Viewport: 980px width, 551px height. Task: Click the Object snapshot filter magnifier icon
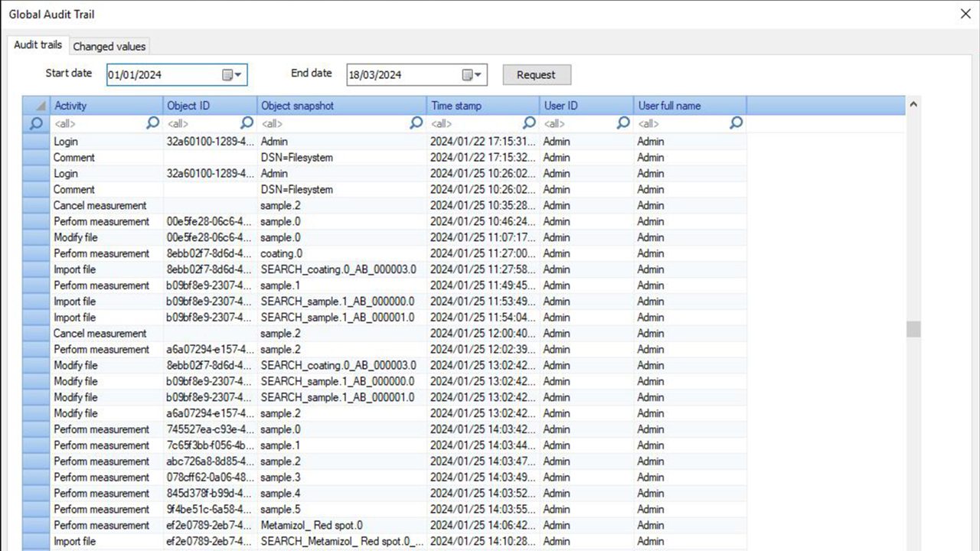pyautogui.click(x=416, y=122)
